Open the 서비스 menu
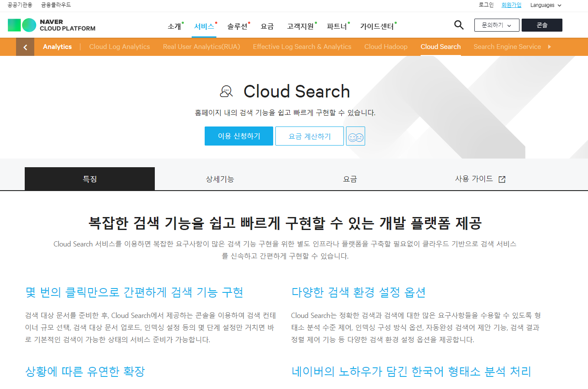Viewport: 588px width, 389px height. [x=204, y=26]
